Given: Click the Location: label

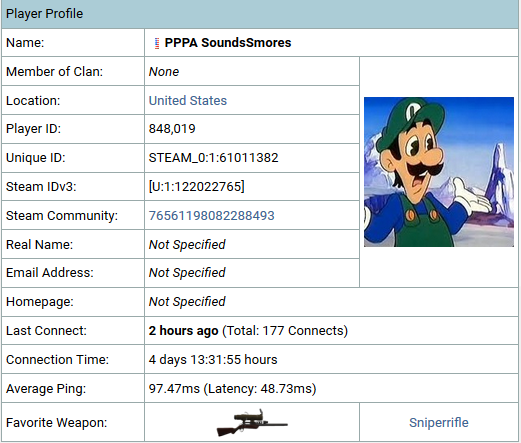Looking at the screenshot, I should point(33,101).
